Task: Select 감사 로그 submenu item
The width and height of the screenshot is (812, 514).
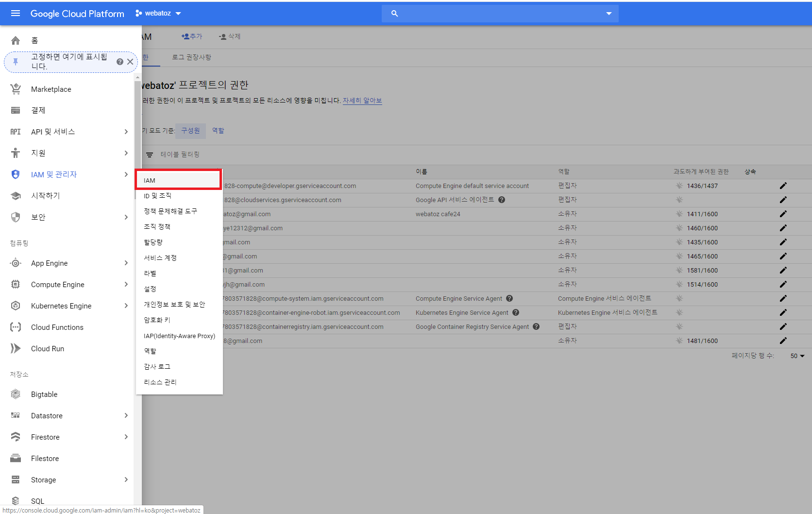Action: (179, 367)
